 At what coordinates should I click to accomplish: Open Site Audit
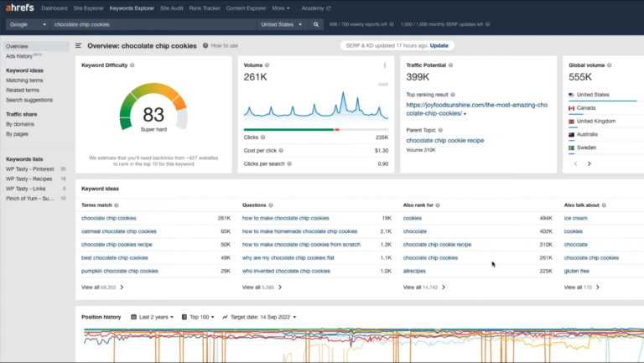[x=171, y=8]
